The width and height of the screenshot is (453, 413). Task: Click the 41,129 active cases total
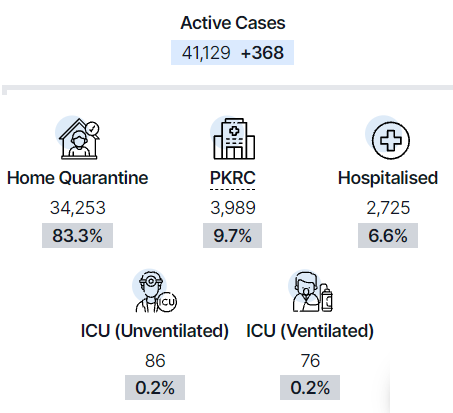206,53
